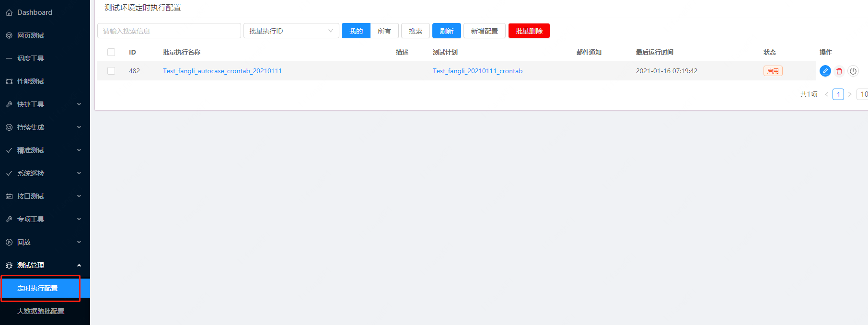868x325 pixels.
Task: Click the 测试管理 bug icon
Action: pyautogui.click(x=9, y=265)
